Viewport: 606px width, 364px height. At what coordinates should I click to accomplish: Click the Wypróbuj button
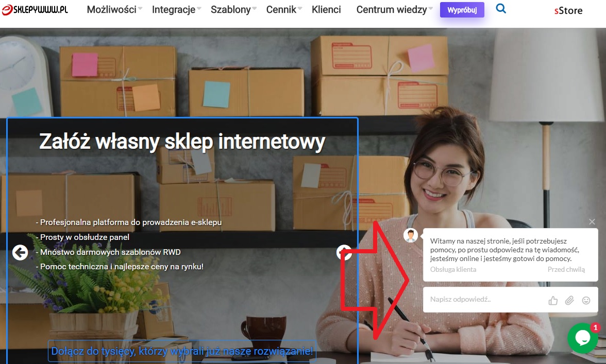[462, 10]
